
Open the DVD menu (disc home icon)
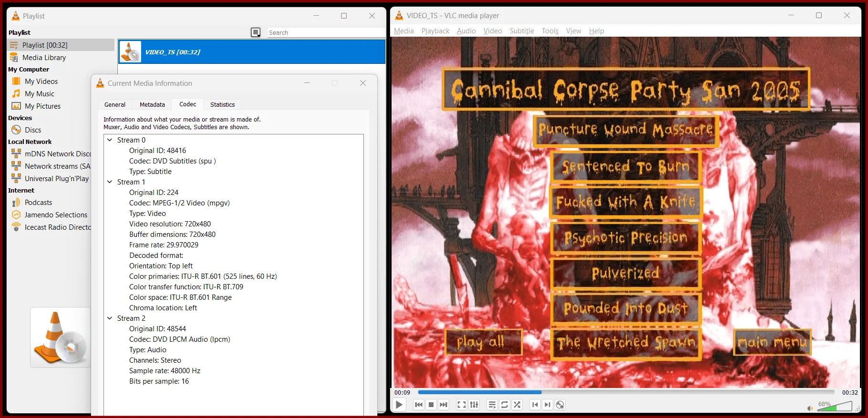(x=560, y=405)
